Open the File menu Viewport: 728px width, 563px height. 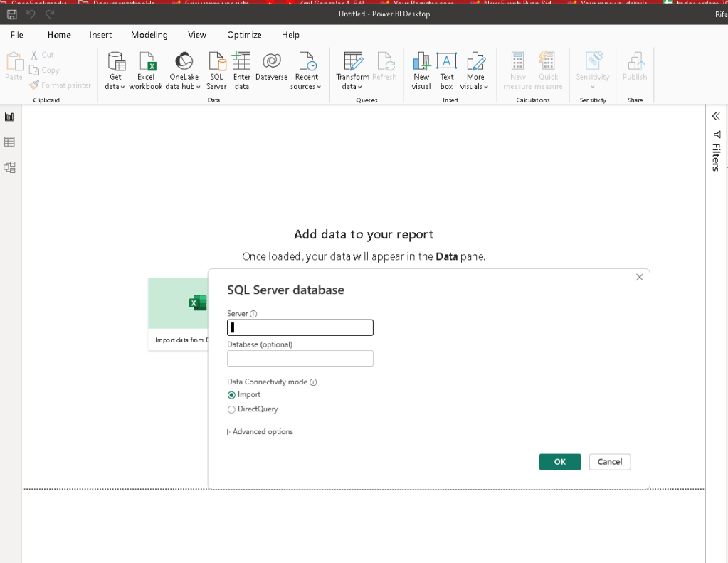16,35
